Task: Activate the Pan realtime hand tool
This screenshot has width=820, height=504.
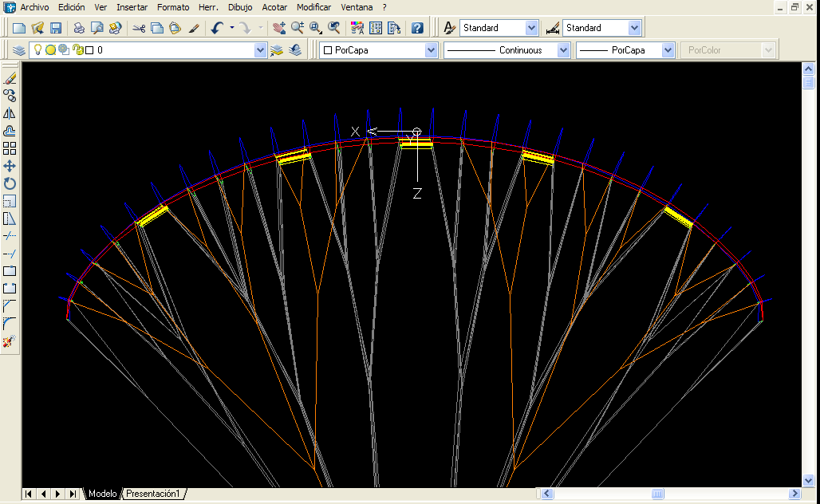Action: [x=279, y=28]
